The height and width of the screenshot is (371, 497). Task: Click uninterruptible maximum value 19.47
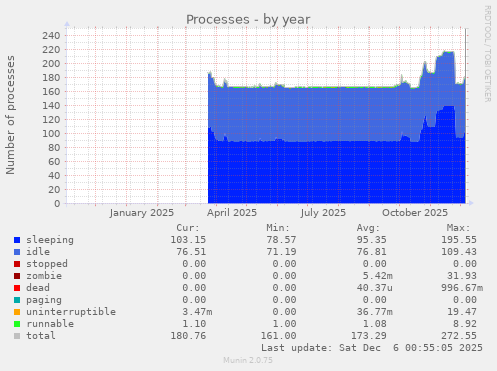(x=462, y=312)
